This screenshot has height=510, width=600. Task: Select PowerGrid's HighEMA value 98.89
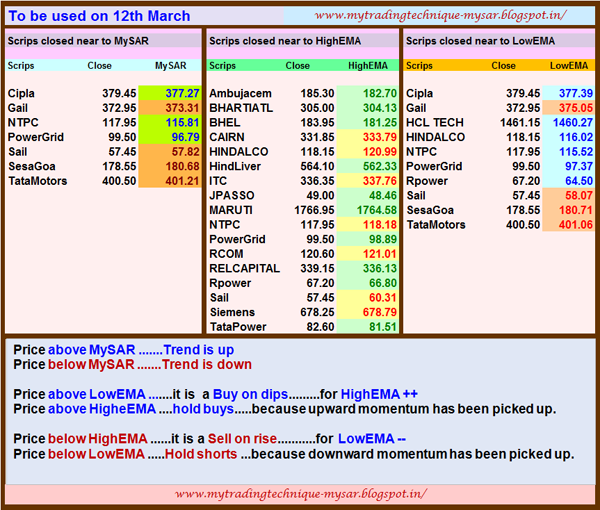point(383,240)
